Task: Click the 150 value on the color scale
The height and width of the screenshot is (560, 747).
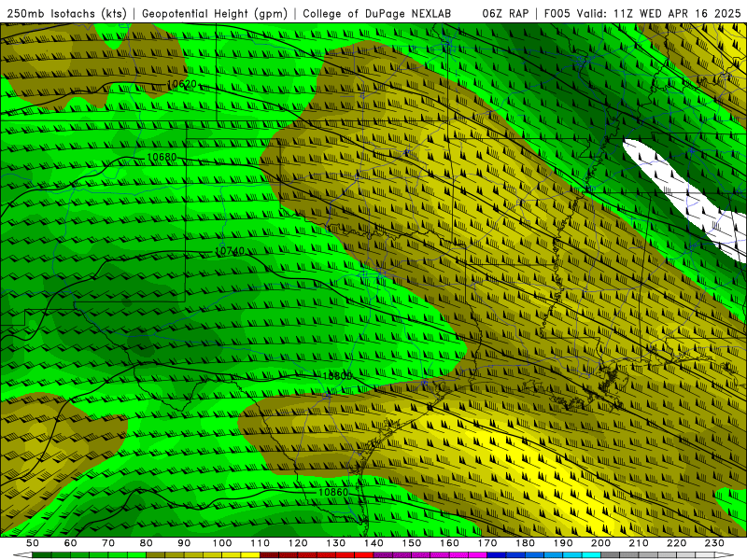Action: 412,543
